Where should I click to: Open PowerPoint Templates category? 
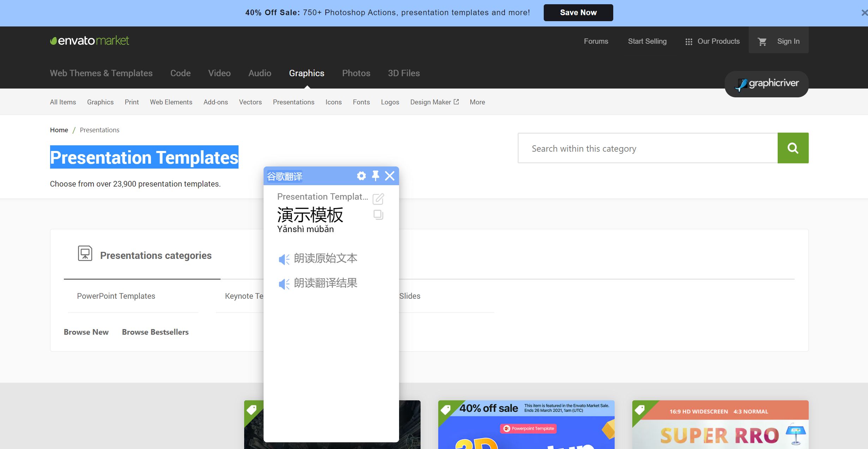tap(116, 296)
